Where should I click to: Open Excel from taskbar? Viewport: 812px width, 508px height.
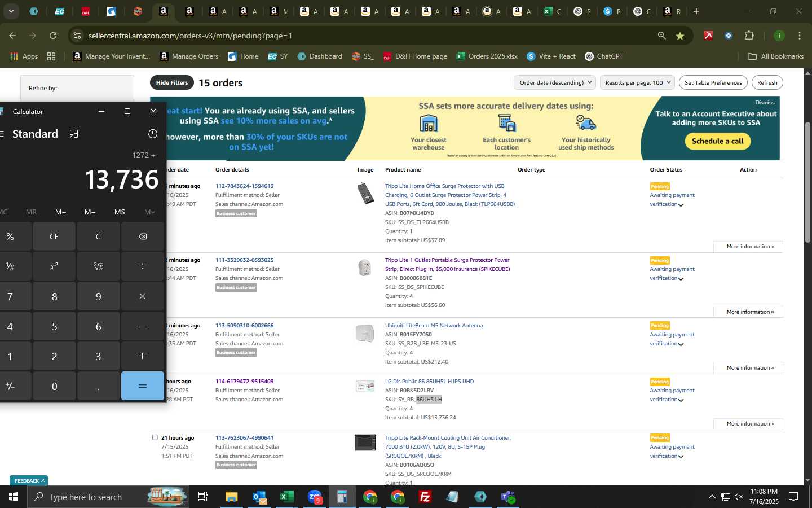(287, 497)
